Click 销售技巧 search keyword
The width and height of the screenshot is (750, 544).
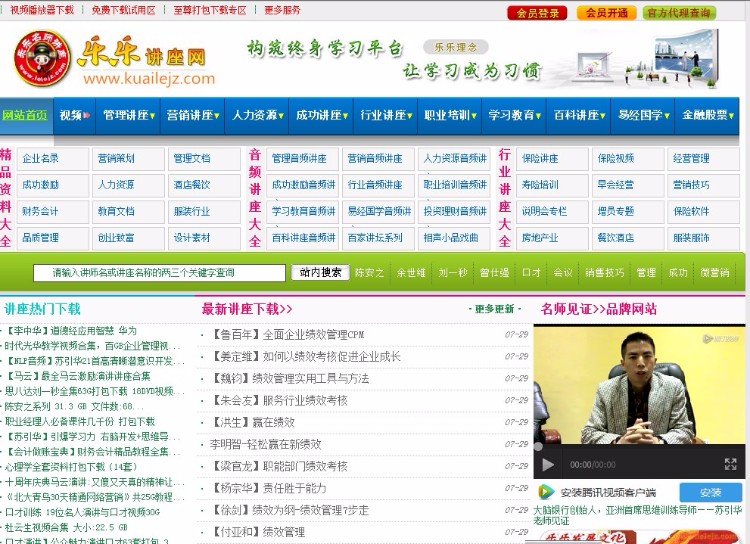pos(605,273)
